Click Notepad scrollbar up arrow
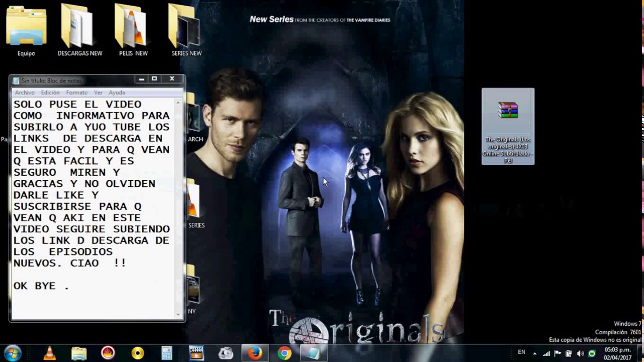This screenshot has height=362, width=644. [178, 102]
